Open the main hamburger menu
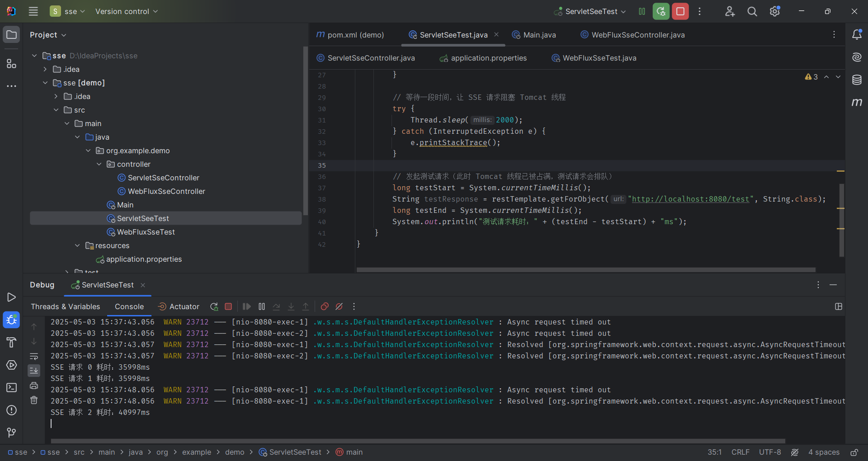Screen dimensions: 868x461 [33, 11]
